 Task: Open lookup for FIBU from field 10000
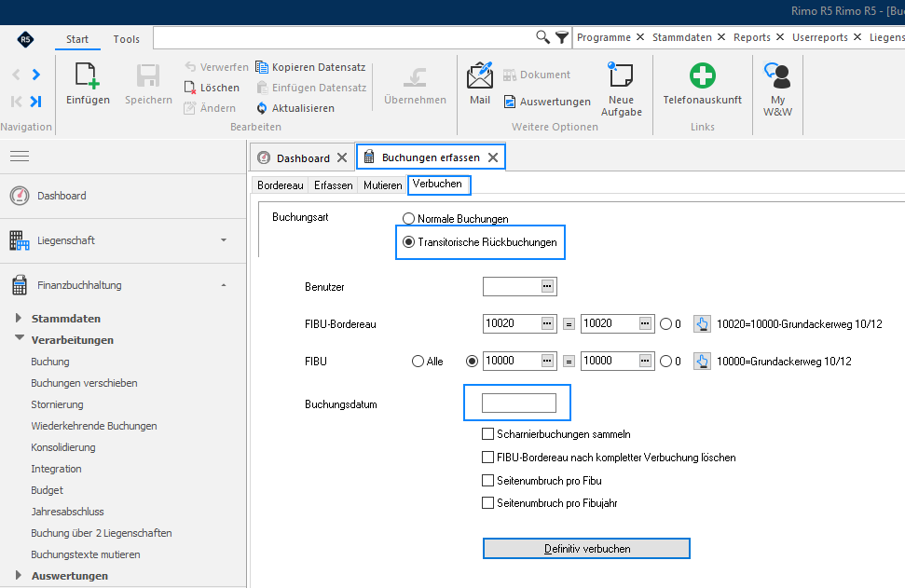pos(547,362)
